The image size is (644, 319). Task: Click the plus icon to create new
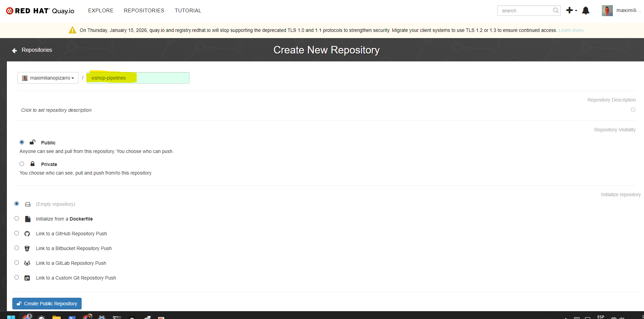pos(569,10)
